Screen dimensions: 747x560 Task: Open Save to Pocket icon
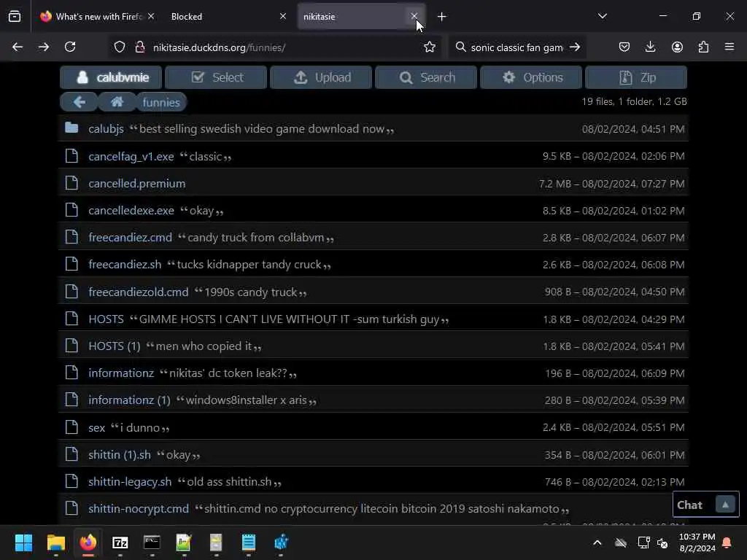pos(624,47)
